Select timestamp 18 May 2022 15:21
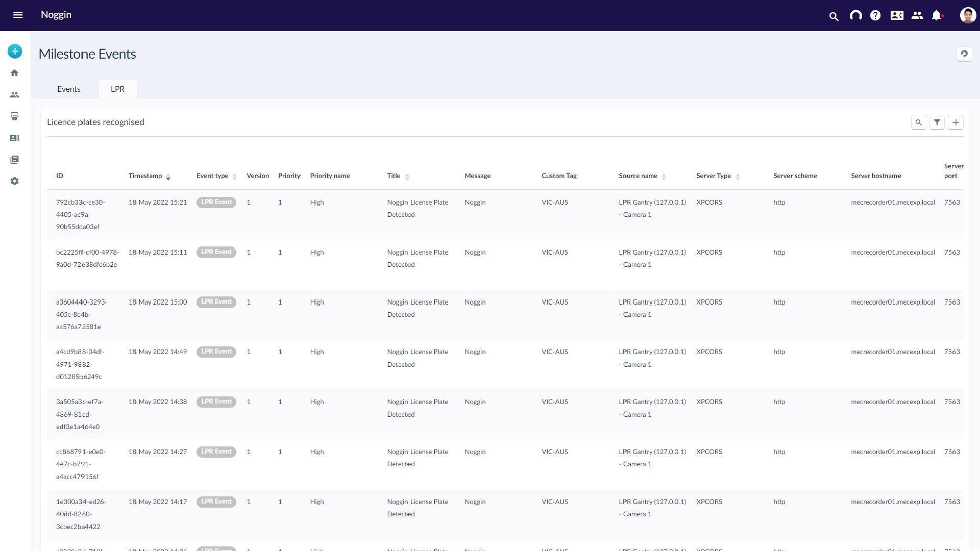 (158, 203)
